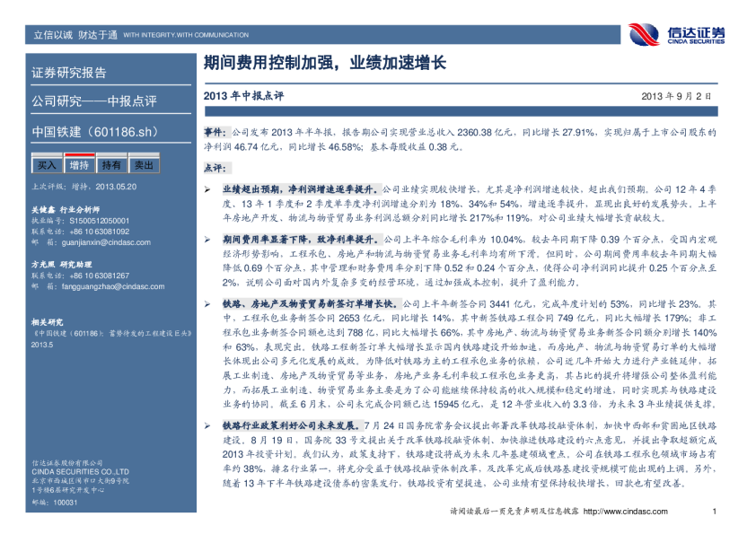Select the highlighted 增持 rating box
Screen dimensions: 756x534
(79, 165)
